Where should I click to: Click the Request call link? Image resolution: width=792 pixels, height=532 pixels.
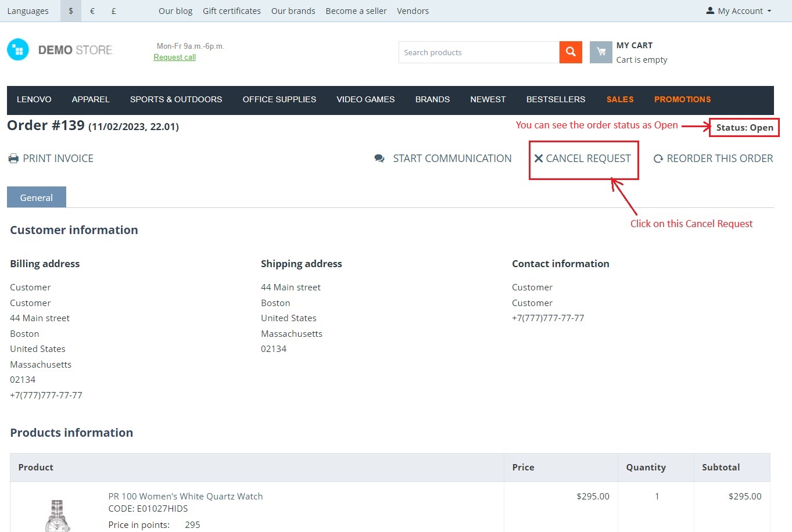coord(174,57)
